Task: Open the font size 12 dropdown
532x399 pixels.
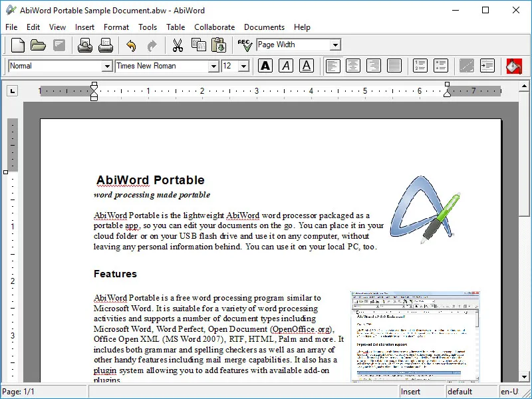Action: (243, 66)
